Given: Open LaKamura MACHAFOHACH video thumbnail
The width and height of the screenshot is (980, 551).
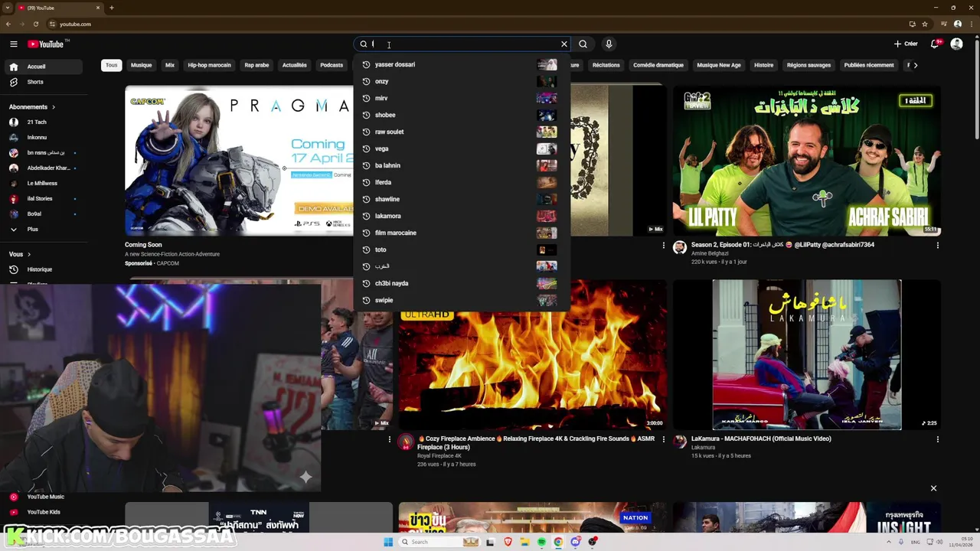Looking at the screenshot, I should tap(807, 354).
